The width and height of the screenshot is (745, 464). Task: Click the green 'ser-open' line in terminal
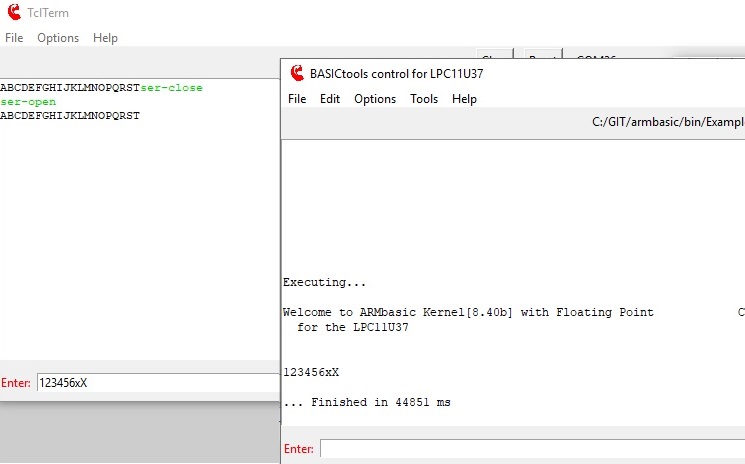(x=28, y=102)
